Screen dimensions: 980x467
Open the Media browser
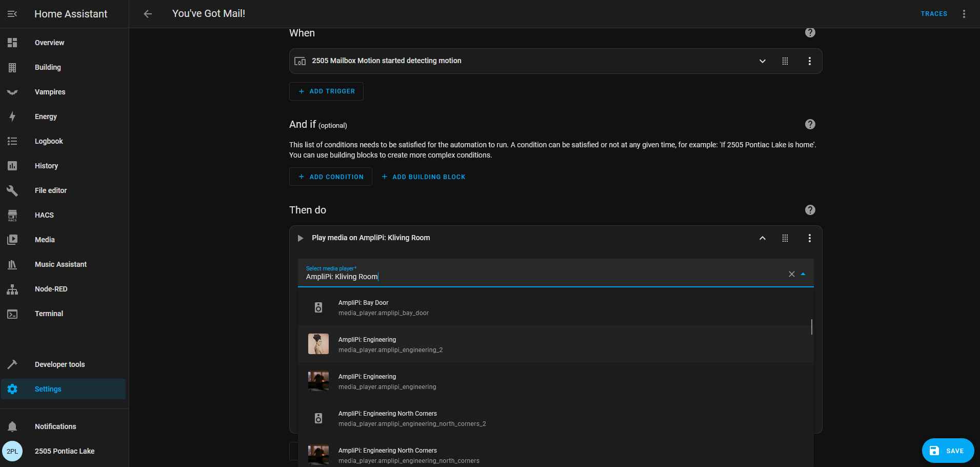coord(64,240)
